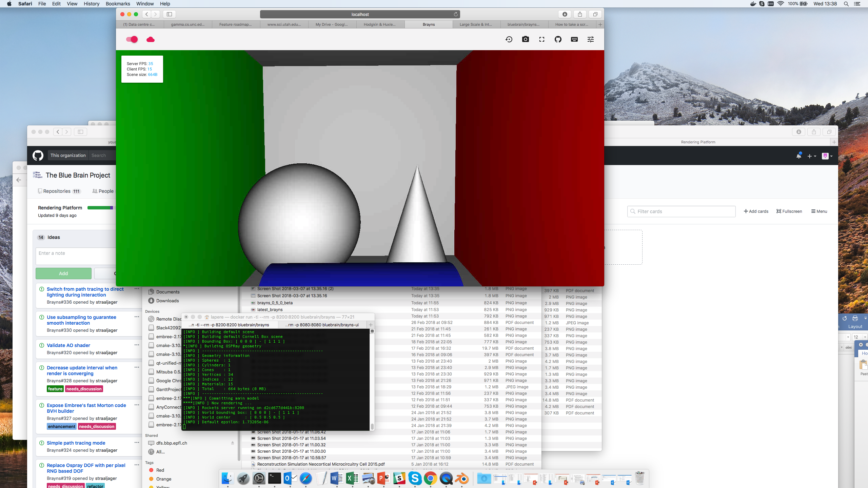Viewport: 868px width, 488px height.
Task: Switch to the Feature roadmap tab
Action: pos(236,24)
